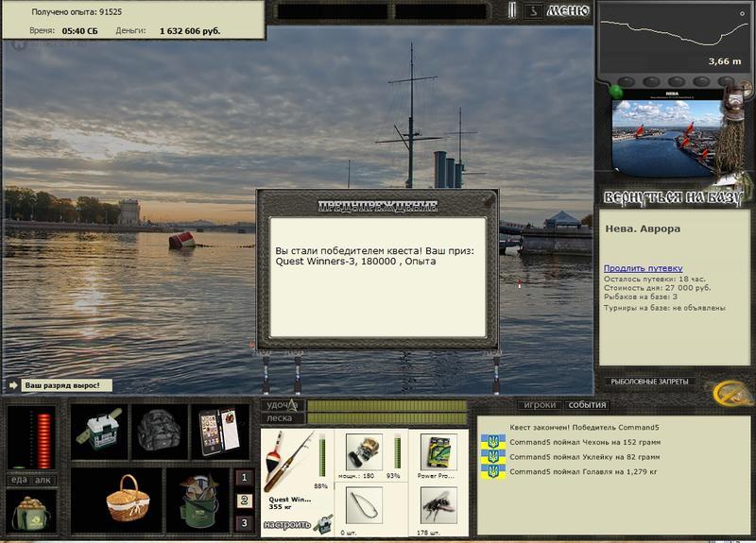Click the small diamond icon in depth sounder
The image size is (756, 543).
[742, 13]
